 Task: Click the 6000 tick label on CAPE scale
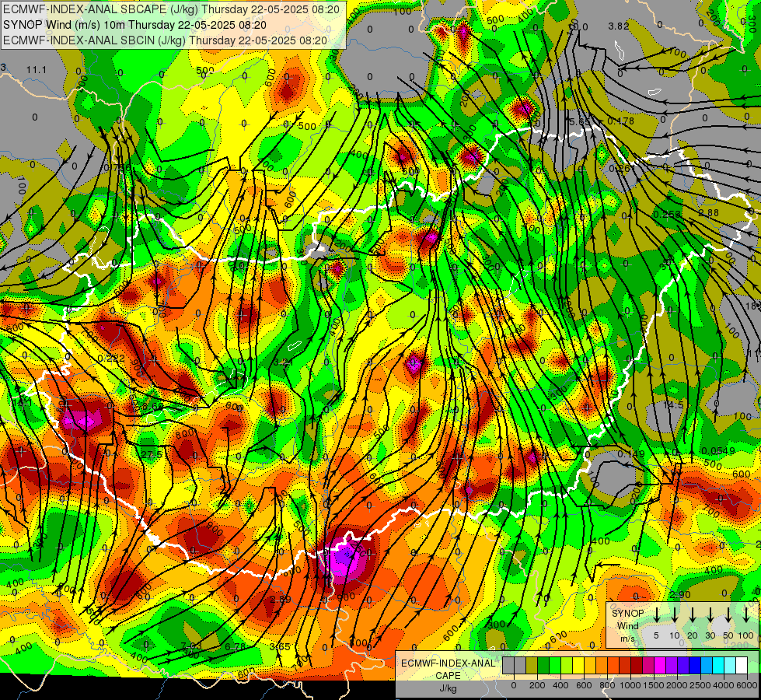click(x=746, y=685)
